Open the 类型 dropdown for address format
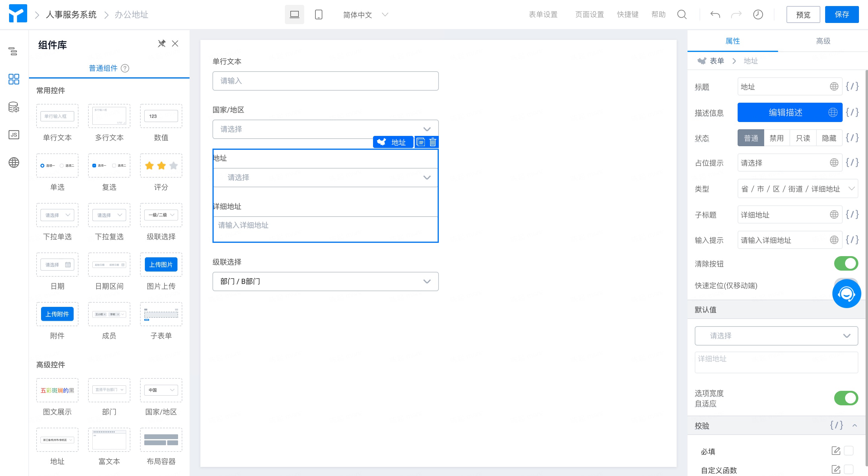 point(797,189)
